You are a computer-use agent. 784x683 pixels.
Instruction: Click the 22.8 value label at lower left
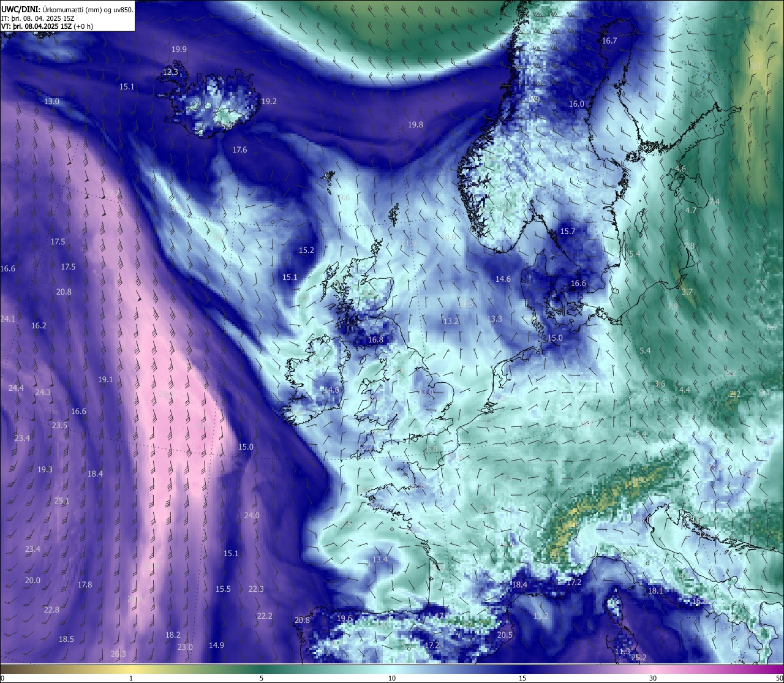coord(51,610)
